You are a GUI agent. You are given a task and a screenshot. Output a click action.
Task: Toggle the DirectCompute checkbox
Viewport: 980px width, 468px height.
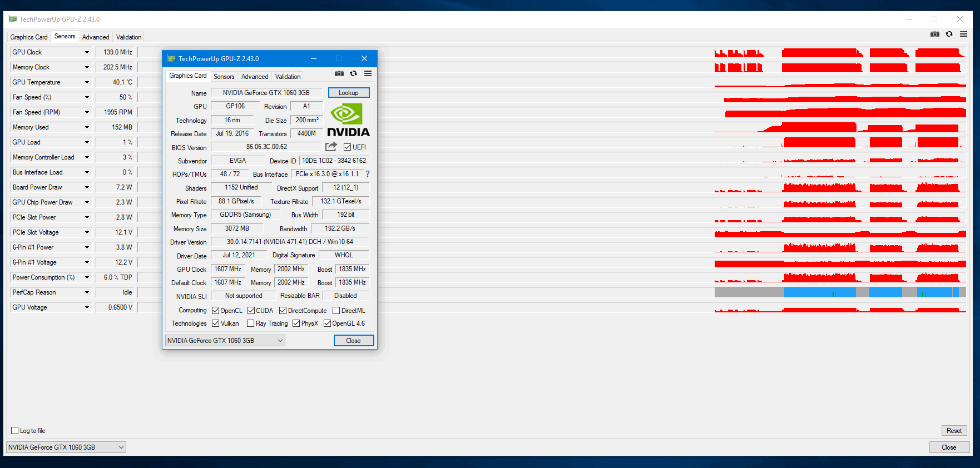point(283,311)
